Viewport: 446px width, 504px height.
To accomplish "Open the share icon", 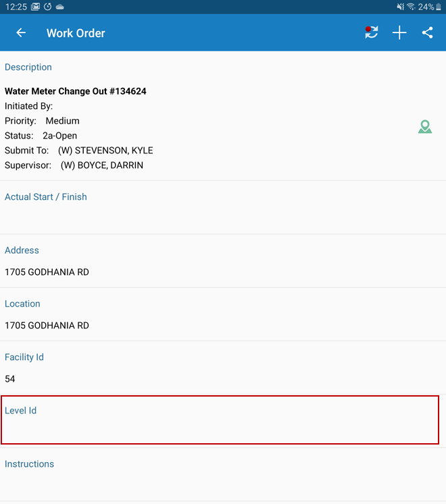I will tap(427, 33).
